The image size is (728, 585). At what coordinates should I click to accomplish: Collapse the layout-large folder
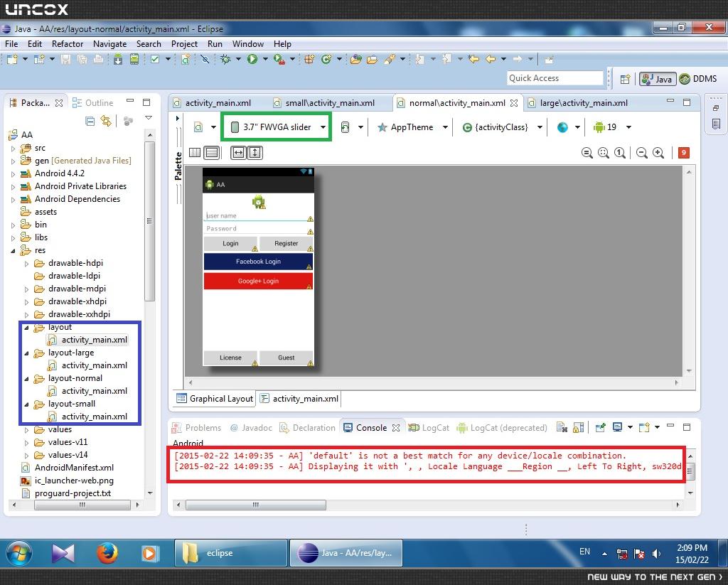[26, 353]
